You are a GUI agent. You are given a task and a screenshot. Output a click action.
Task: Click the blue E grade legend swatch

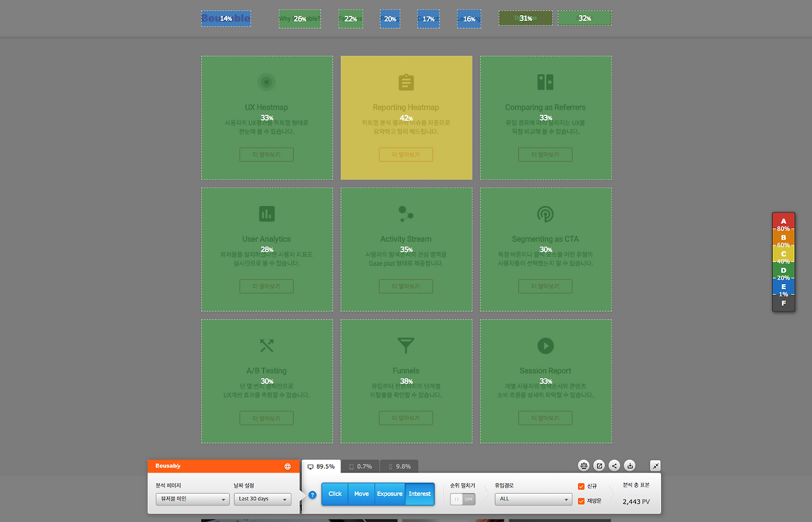(783, 287)
